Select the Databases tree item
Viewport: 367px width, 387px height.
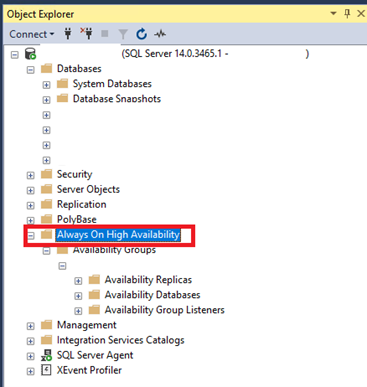click(79, 69)
